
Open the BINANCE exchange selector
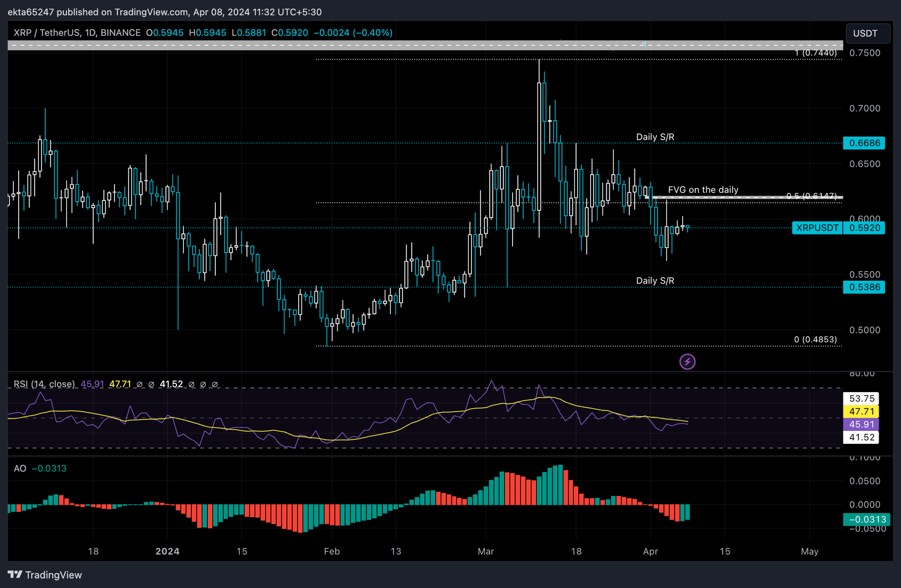pyautogui.click(x=119, y=33)
